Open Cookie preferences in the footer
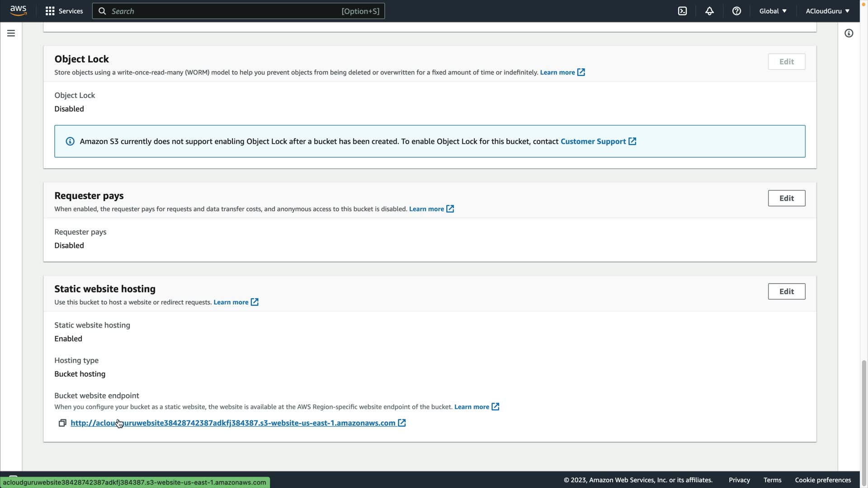Screen dimensions: 868x488 pyautogui.click(x=823, y=480)
